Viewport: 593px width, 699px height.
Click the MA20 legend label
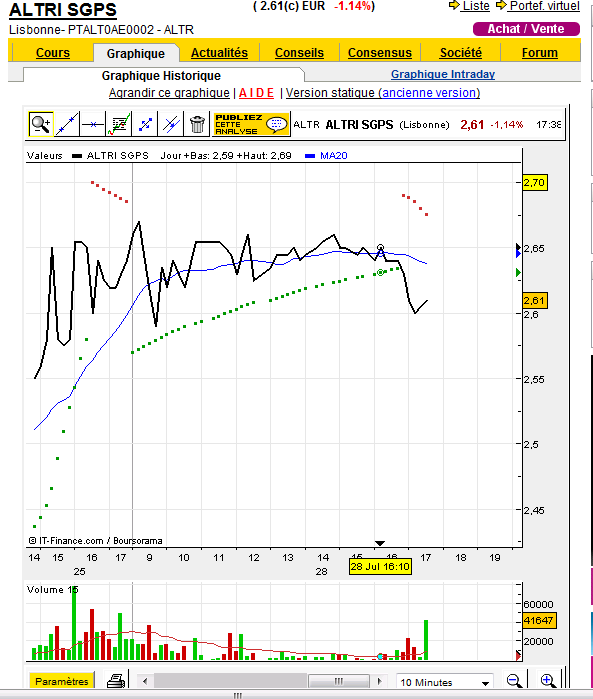coord(334,156)
